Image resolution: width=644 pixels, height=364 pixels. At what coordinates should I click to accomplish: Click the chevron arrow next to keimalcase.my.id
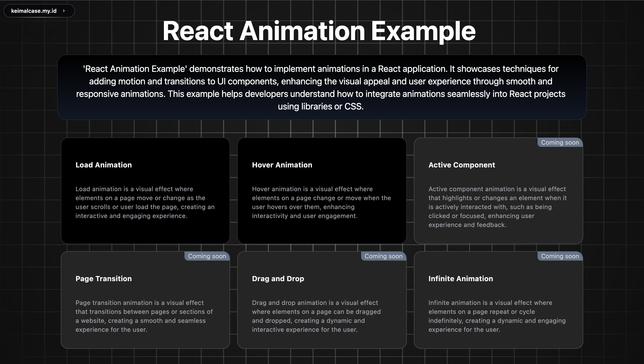[x=64, y=11]
